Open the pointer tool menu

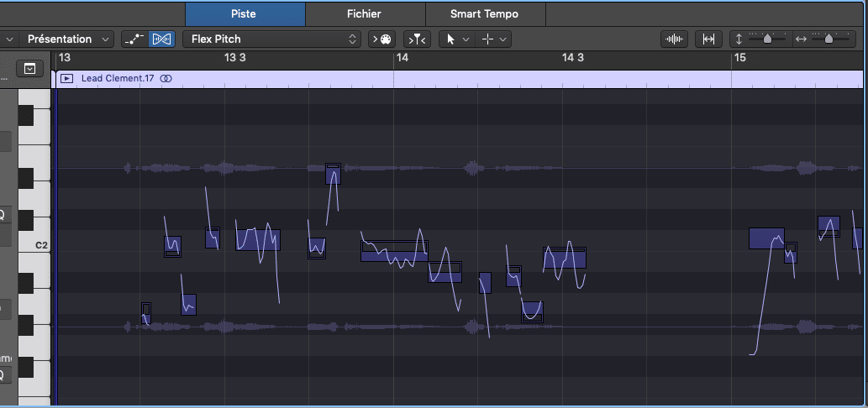(457, 39)
